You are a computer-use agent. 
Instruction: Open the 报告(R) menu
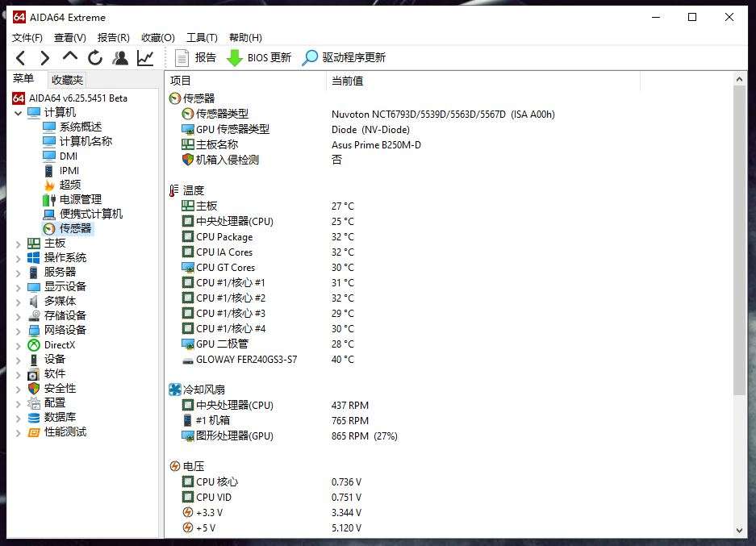(x=113, y=38)
